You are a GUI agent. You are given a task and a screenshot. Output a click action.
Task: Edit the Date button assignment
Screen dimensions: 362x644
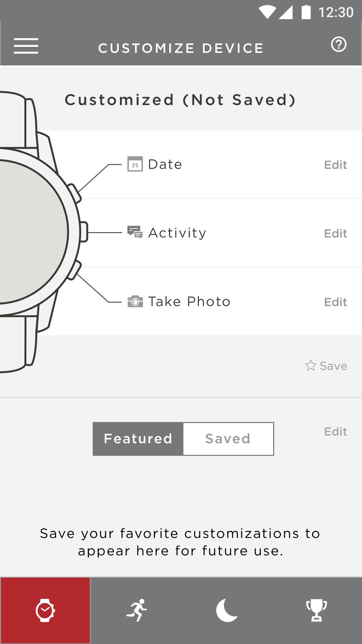coord(335,165)
